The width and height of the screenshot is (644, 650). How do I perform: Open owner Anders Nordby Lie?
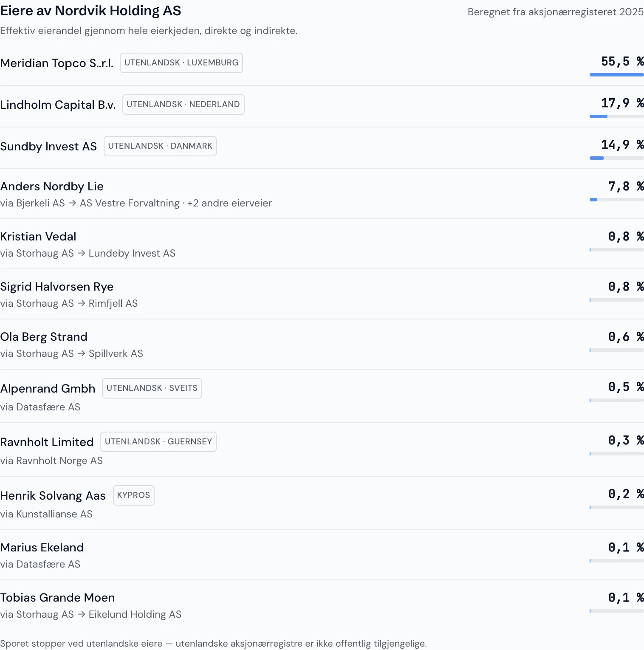click(x=52, y=186)
